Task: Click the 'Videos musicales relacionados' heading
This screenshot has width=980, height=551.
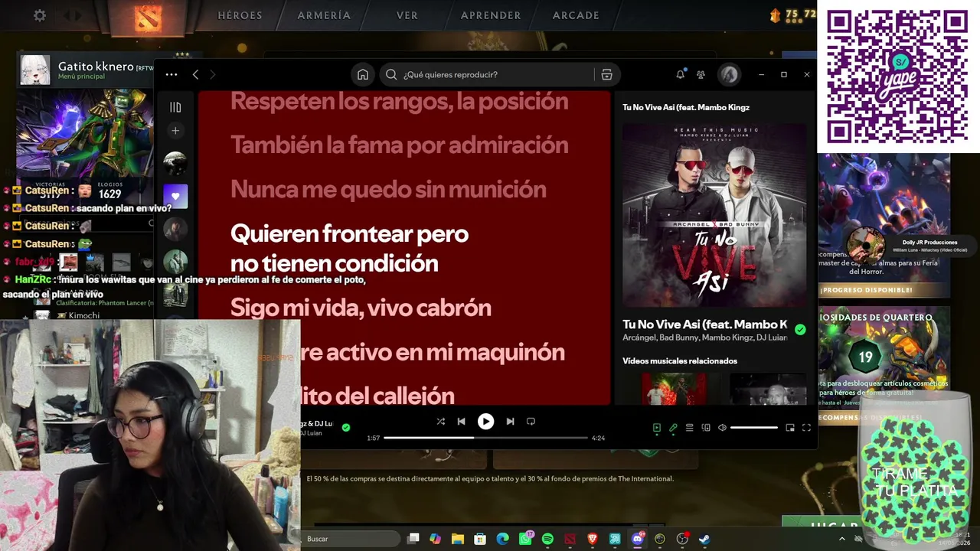Action: 680,360
